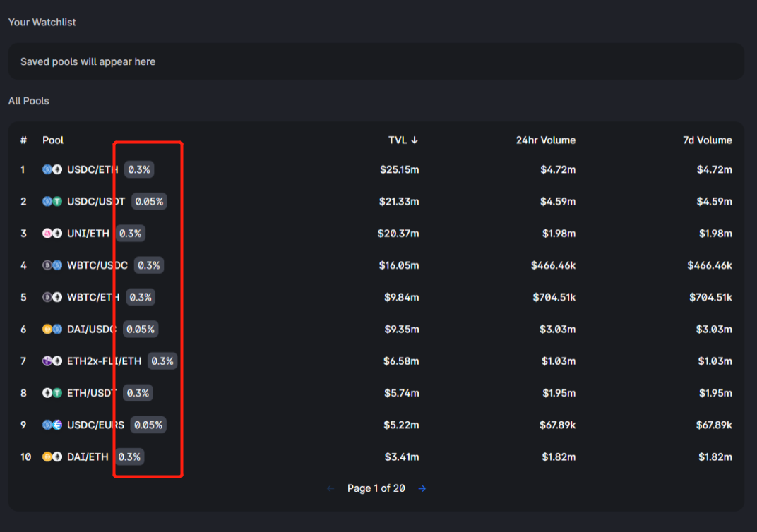The image size is (757, 532).
Task: Click the 0.3% fee badge for UNI/ETH
Action: (x=131, y=234)
